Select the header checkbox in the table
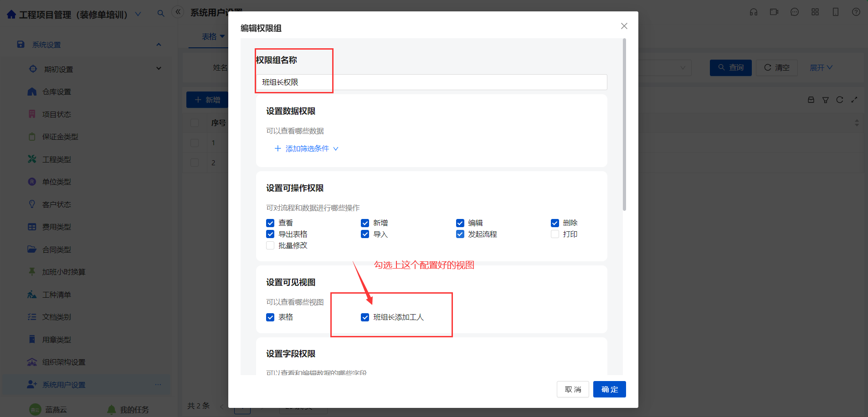 pyautogui.click(x=195, y=123)
